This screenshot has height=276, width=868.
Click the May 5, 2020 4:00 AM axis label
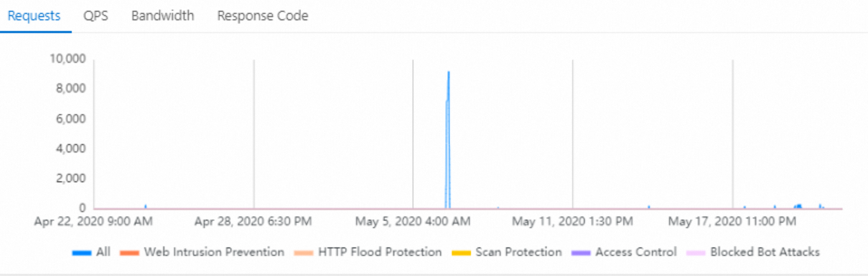point(413,221)
